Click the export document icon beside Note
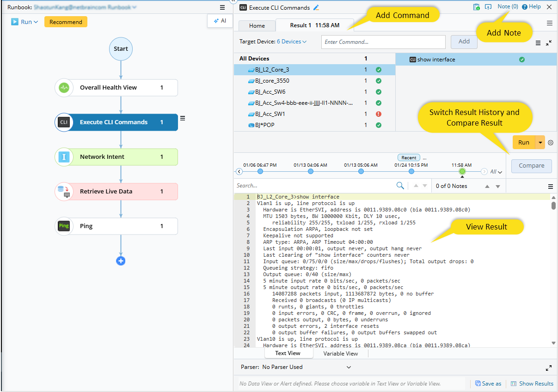558x392 pixels. point(476,7)
